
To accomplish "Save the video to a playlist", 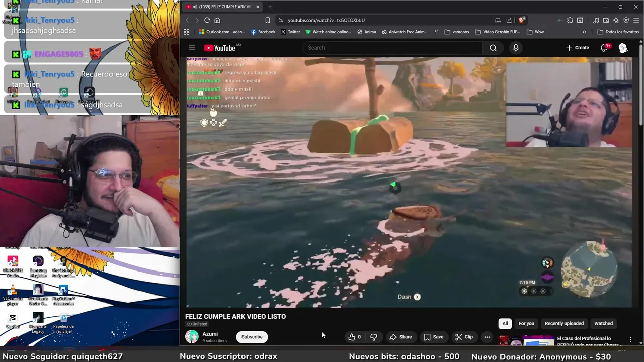I will [433, 337].
